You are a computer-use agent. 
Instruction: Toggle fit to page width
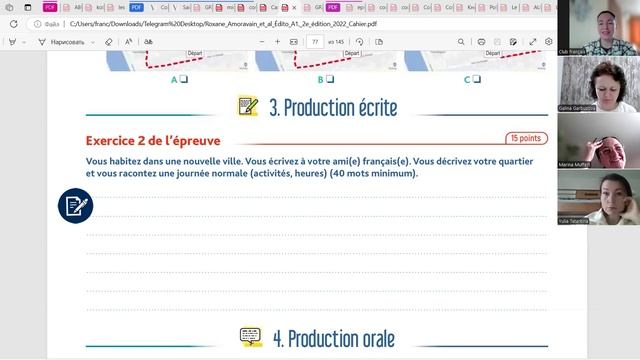tap(293, 42)
